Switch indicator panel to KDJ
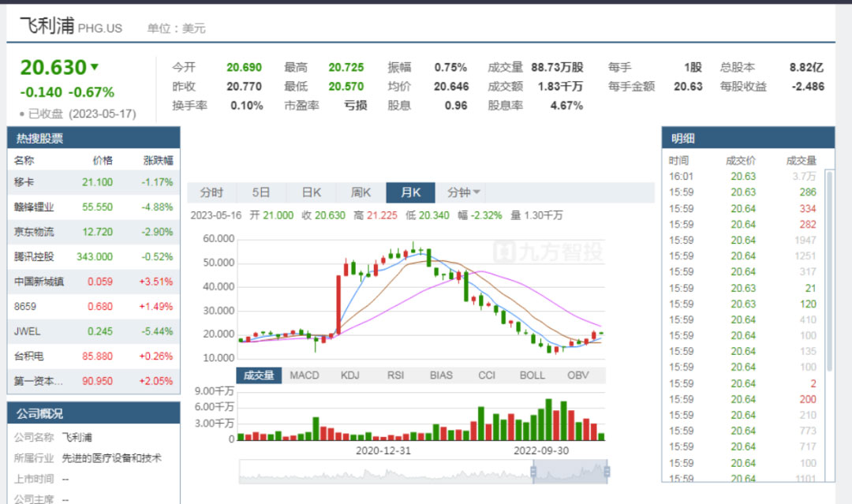 coord(349,375)
